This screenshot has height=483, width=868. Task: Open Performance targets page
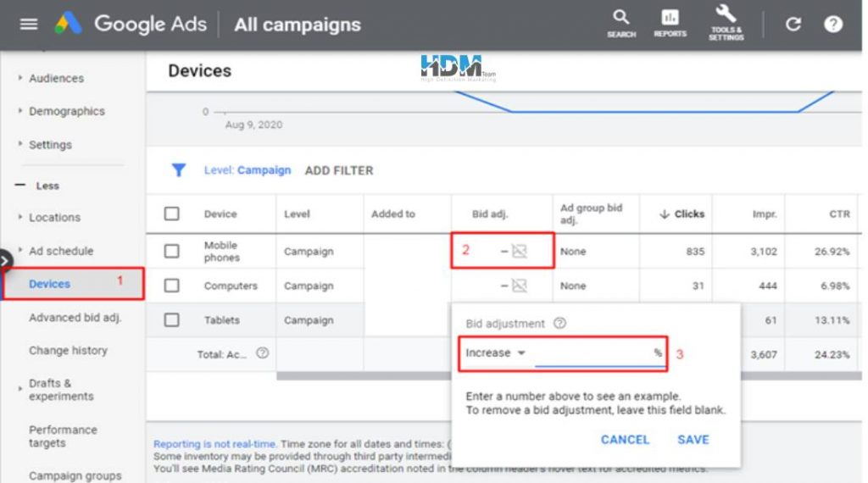(63, 436)
